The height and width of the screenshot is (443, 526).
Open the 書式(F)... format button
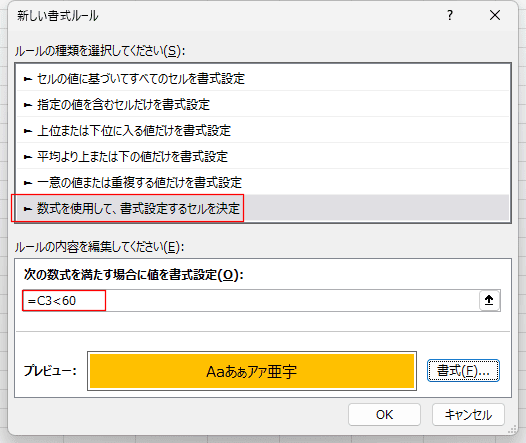coord(463,371)
